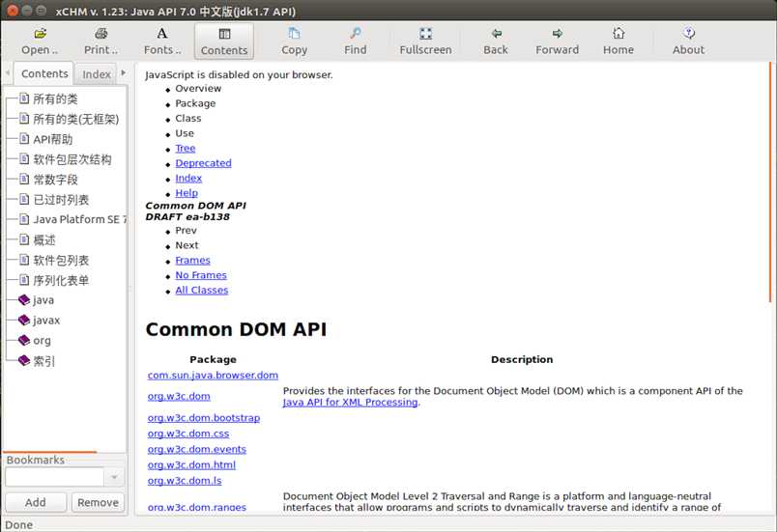Click the vertical scrollbar of the page

(x=770, y=183)
